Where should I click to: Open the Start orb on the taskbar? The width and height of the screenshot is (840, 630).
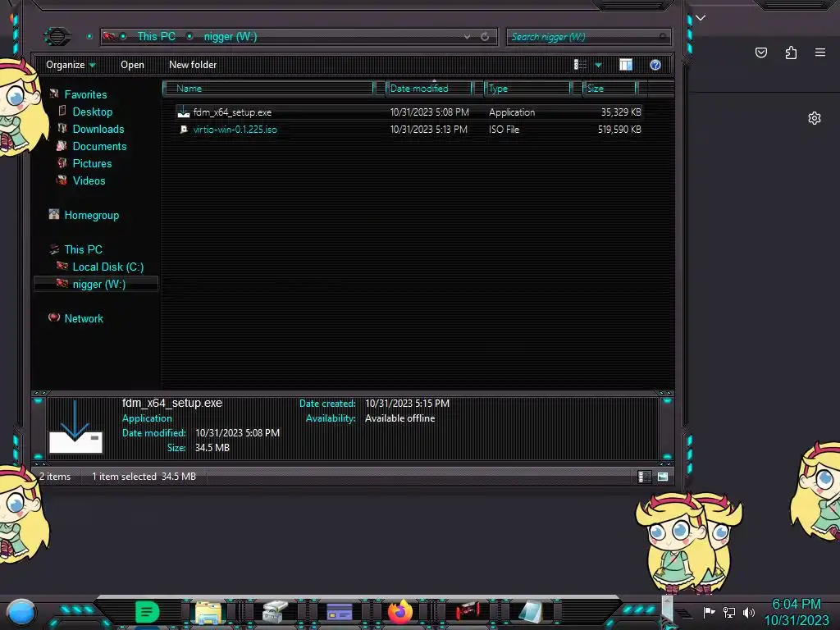tap(21, 612)
